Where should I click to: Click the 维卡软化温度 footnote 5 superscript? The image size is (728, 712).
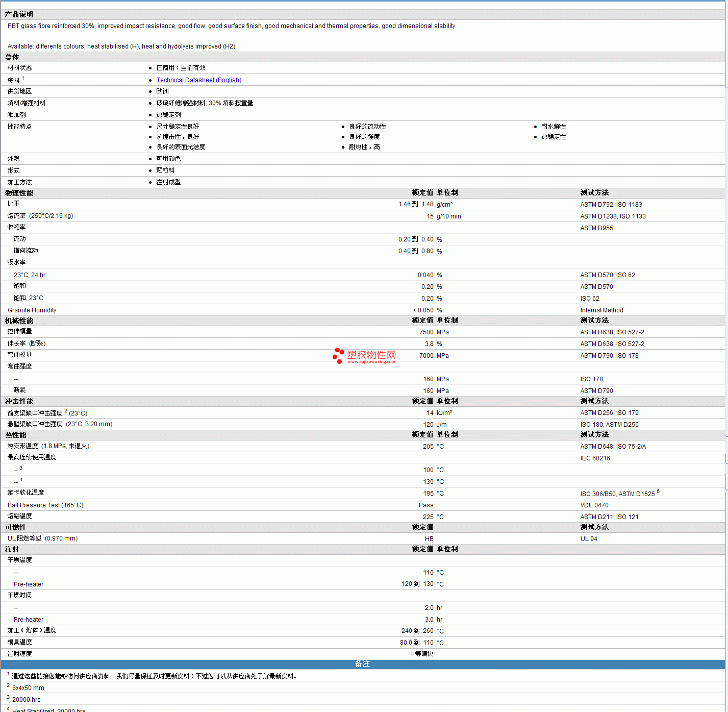(658, 492)
